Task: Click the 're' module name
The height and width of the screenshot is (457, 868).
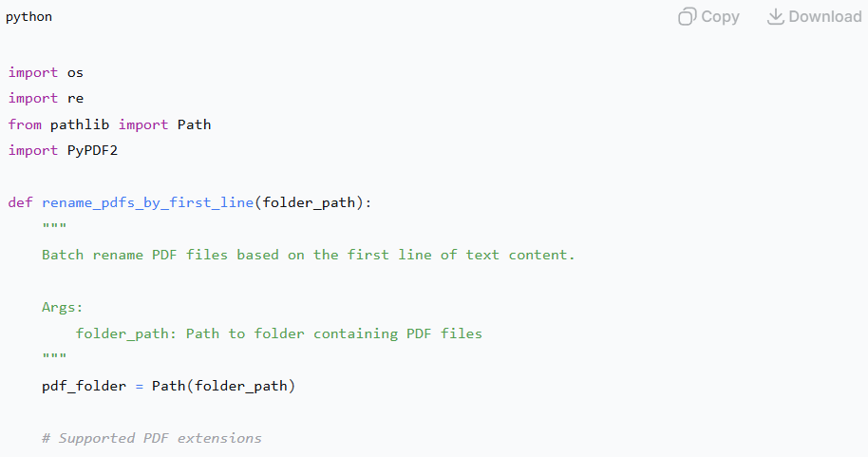Action: click(75, 98)
